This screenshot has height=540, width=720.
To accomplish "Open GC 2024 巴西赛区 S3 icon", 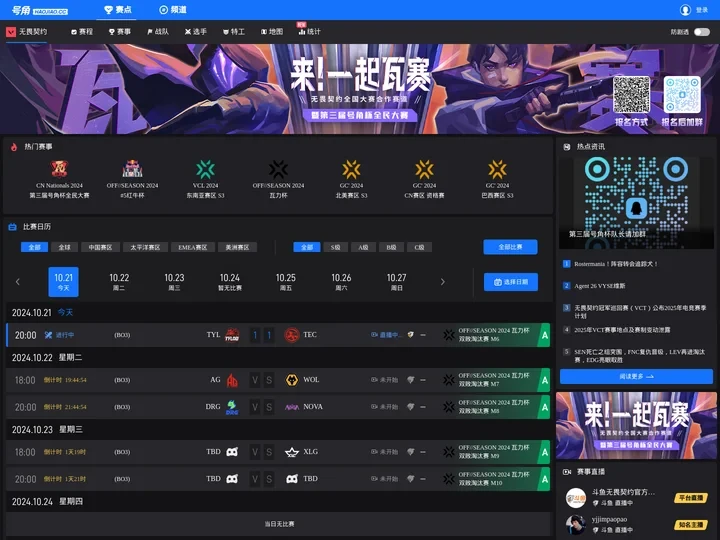I will click(497, 169).
